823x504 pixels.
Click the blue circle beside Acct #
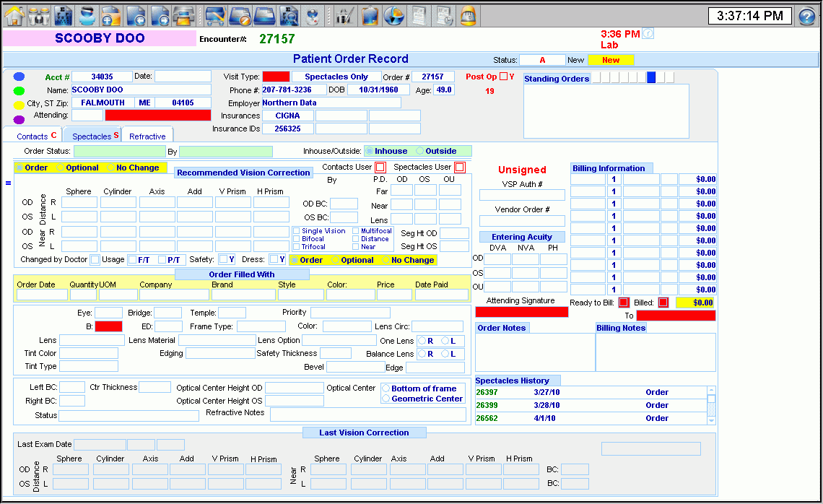coord(19,77)
